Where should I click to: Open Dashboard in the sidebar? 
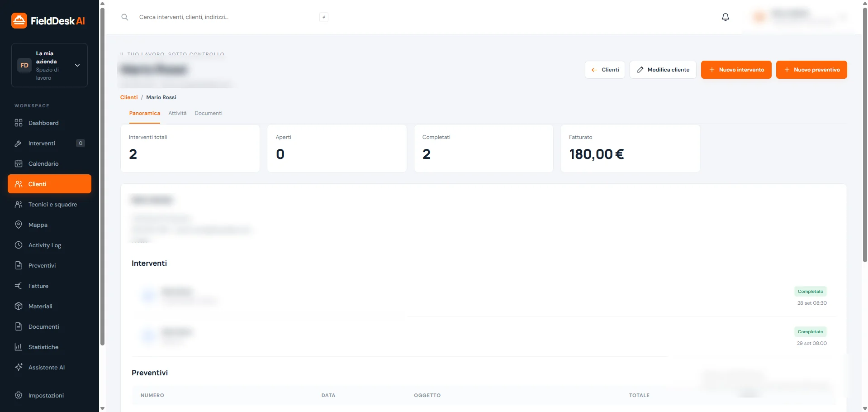[49, 123]
